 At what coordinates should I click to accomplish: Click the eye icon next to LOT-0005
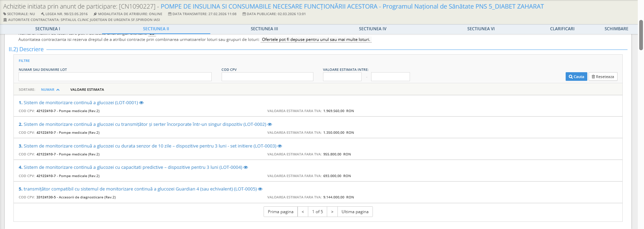tap(260, 189)
